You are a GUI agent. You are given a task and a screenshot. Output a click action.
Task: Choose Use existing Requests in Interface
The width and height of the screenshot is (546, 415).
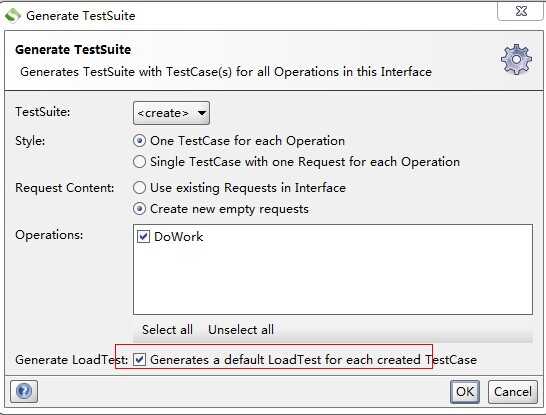(139, 188)
